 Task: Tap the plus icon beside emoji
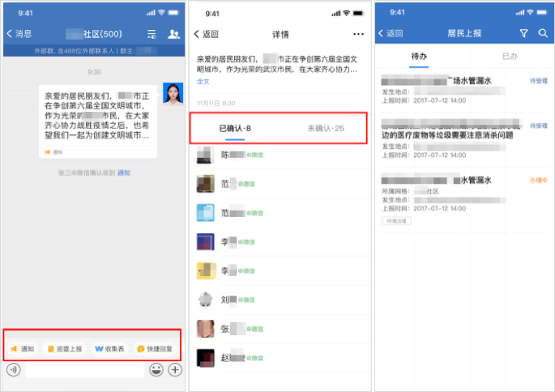[174, 370]
